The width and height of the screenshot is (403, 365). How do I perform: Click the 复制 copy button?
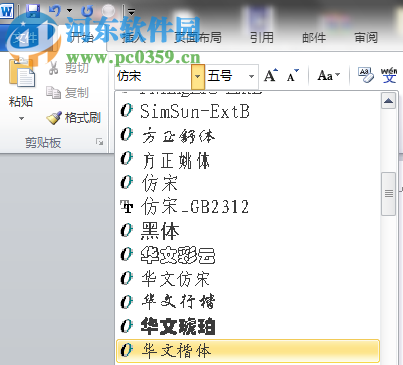68,92
